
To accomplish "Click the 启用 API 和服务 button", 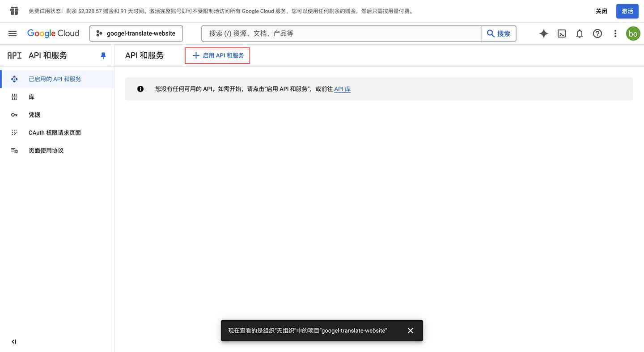I will coord(217,55).
